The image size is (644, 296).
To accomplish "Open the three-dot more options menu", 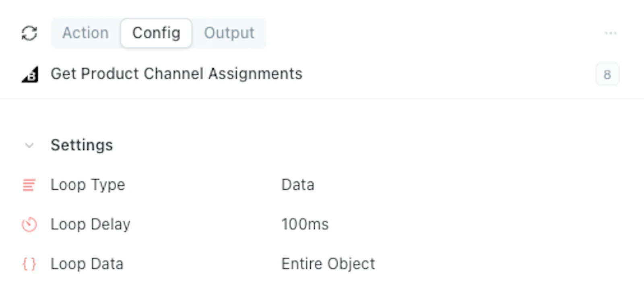I will 611,33.
